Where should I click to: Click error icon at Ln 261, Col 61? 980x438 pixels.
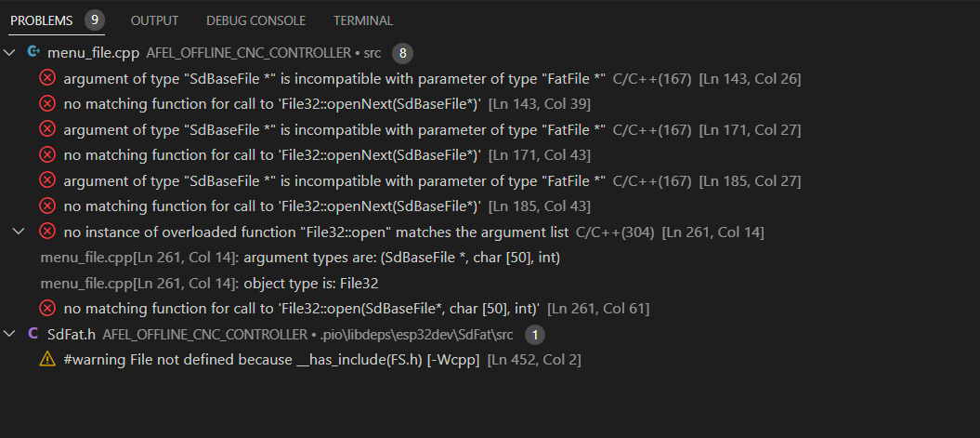[x=46, y=308]
